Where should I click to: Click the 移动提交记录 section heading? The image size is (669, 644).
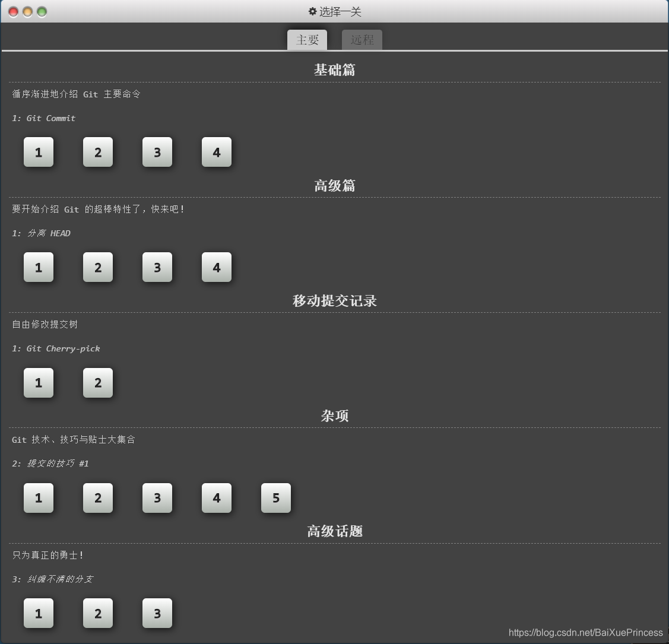point(335,301)
